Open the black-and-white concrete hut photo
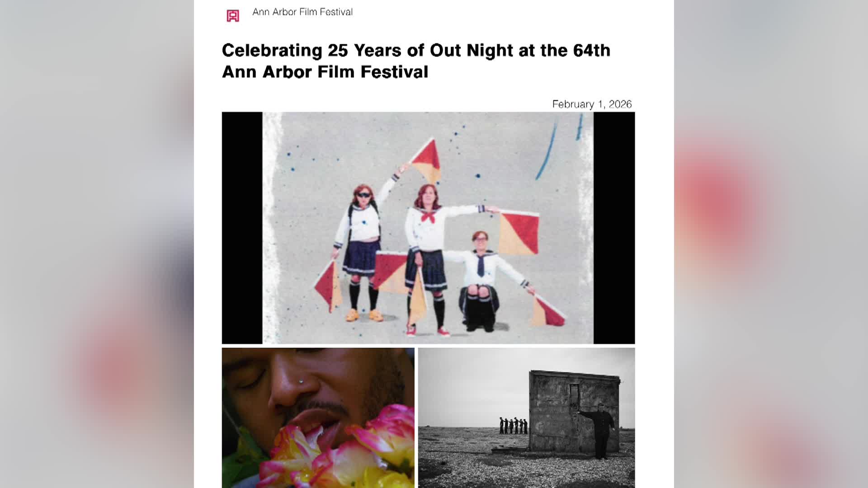This screenshot has height=488, width=868. pyautogui.click(x=526, y=418)
